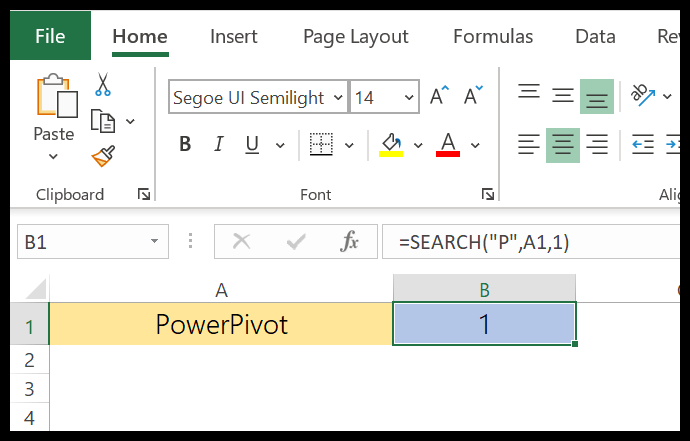The image size is (690, 441).
Task: Click Align Left icon
Action: pyautogui.click(x=529, y=145)
